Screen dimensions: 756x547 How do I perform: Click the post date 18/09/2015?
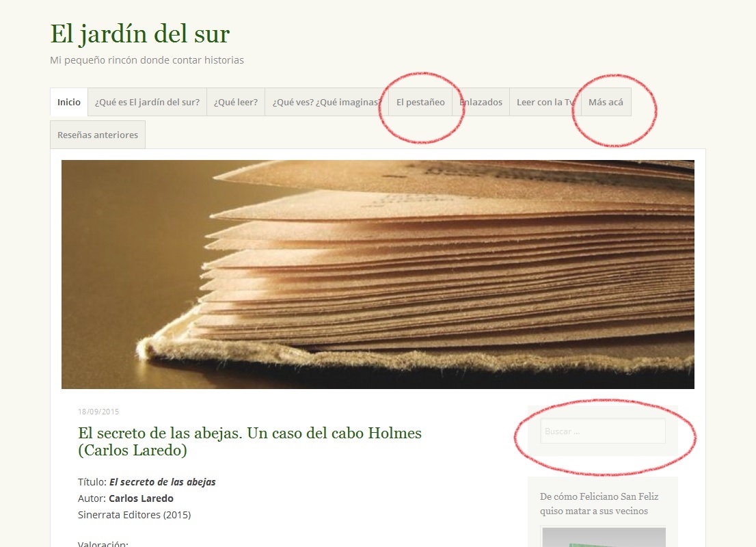coord(98,412)
